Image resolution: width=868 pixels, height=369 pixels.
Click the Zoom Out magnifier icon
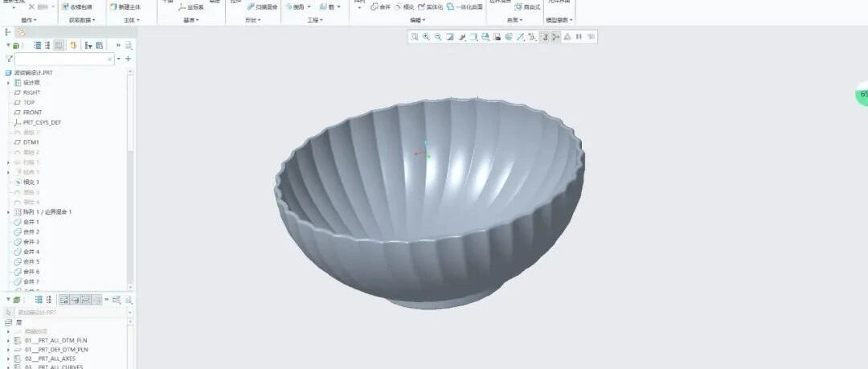coord(438,36)
